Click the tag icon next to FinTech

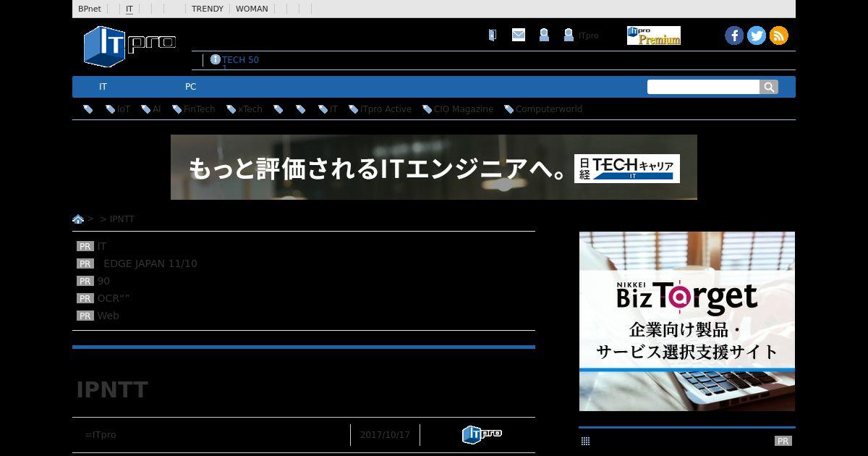[x=177, y=109]
